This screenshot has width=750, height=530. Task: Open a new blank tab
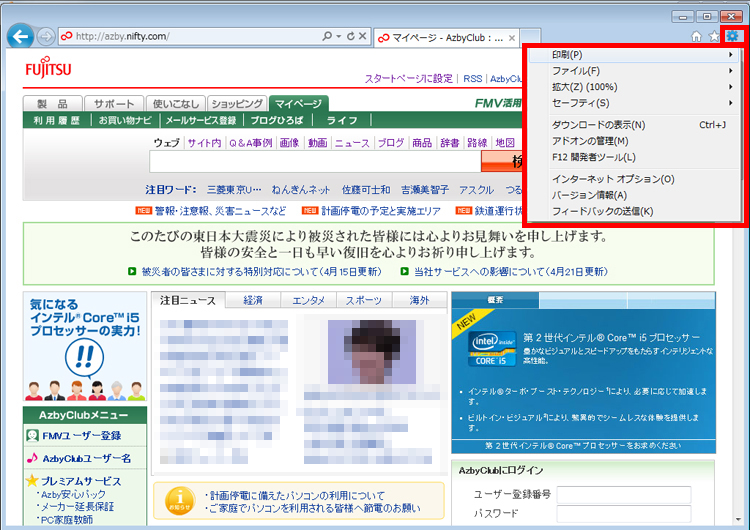(x=530, y=37)
